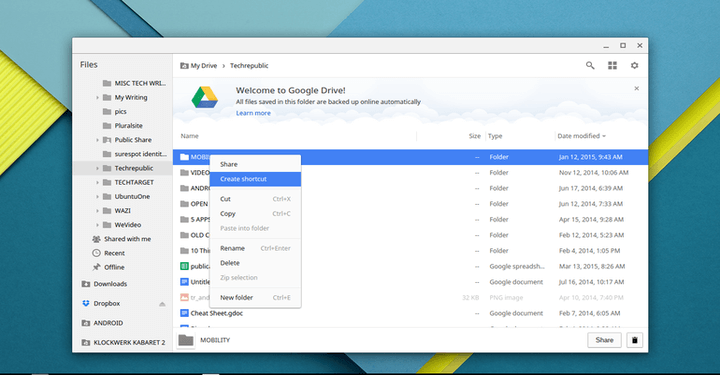
Task: Open the Files gear settings menu
Action: point(635,66)
